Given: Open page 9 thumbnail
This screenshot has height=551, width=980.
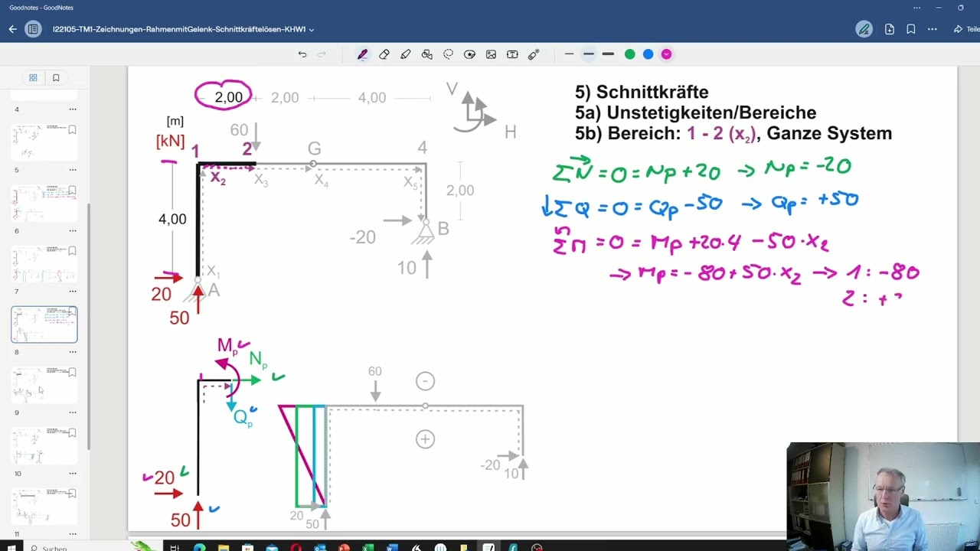Looking at the screenshot, I should [44, 385].
